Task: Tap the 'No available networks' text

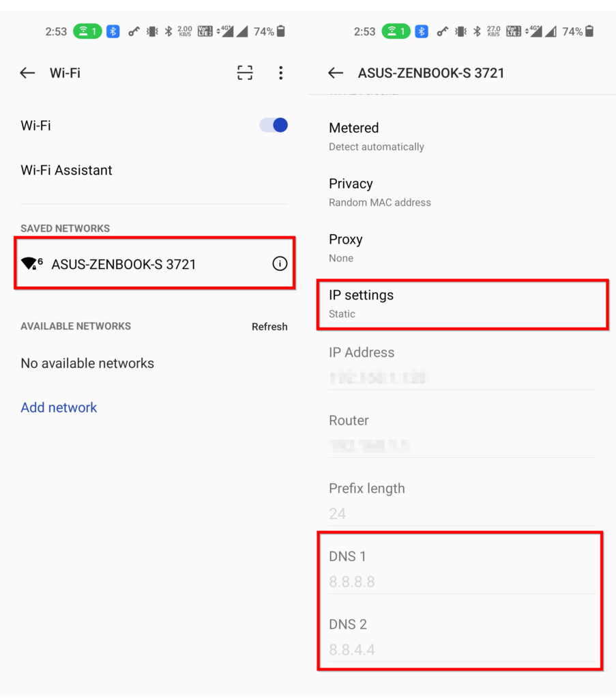Action: click(87, 363)
